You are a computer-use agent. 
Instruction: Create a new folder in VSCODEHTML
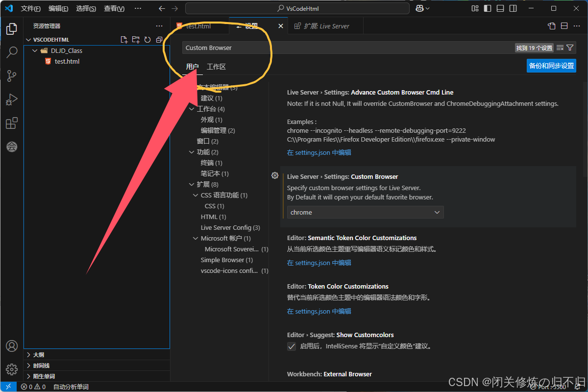136,40
